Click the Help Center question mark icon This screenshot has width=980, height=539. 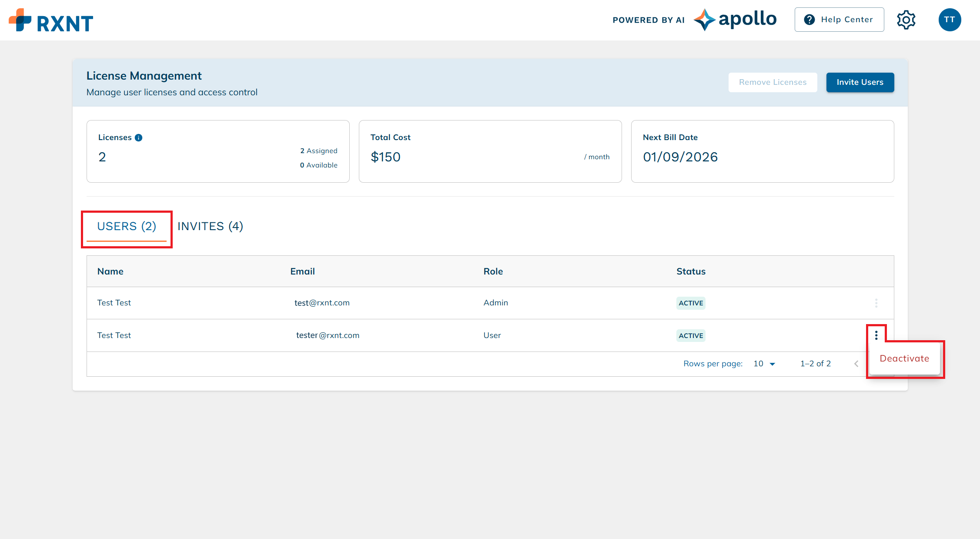click(809, 19)
